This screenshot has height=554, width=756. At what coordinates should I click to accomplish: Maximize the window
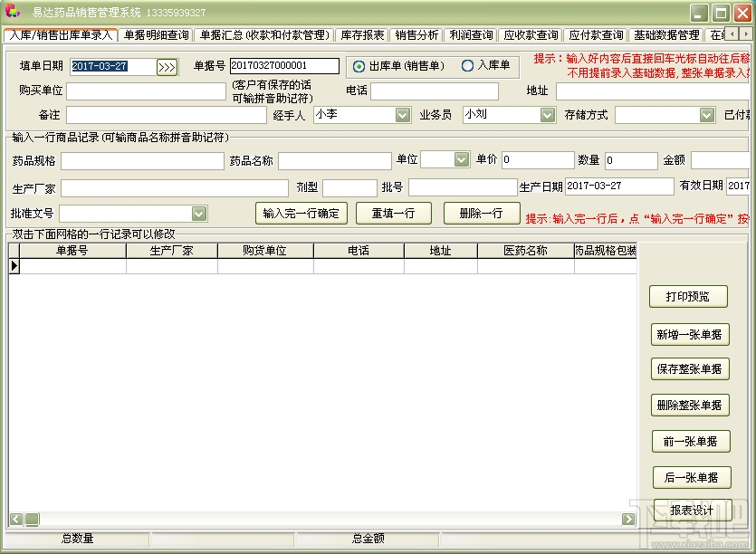click(721, 13)
